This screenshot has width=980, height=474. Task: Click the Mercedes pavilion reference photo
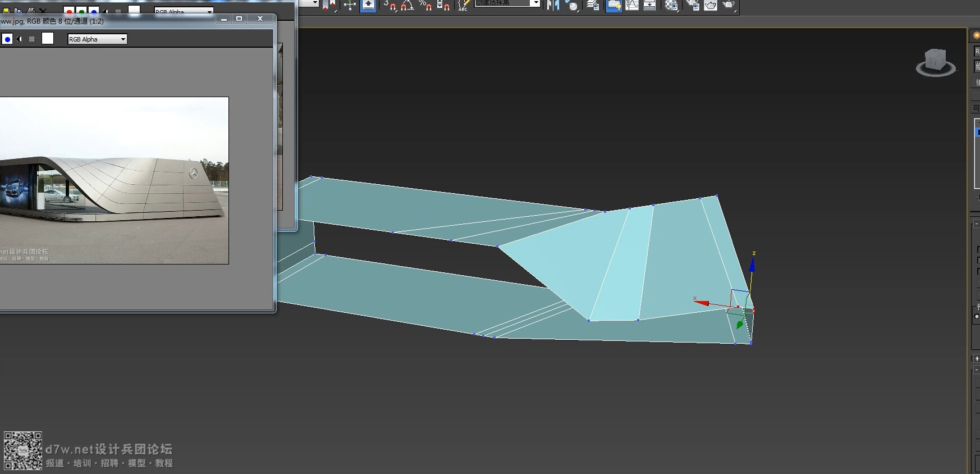tap(114, 180)
